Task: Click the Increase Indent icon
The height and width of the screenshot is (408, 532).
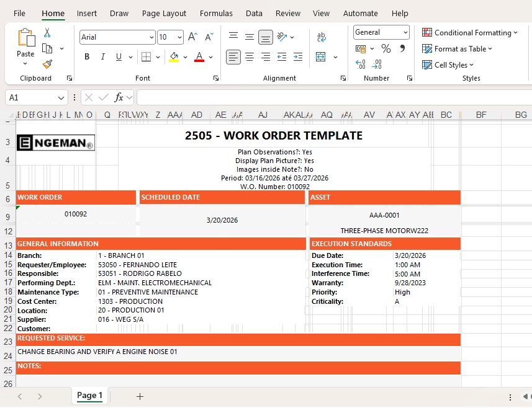Action: click(298, 57)
